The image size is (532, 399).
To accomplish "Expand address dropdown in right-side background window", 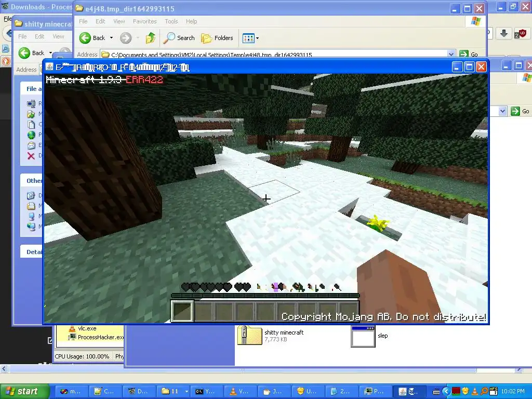I will point(502,111).
